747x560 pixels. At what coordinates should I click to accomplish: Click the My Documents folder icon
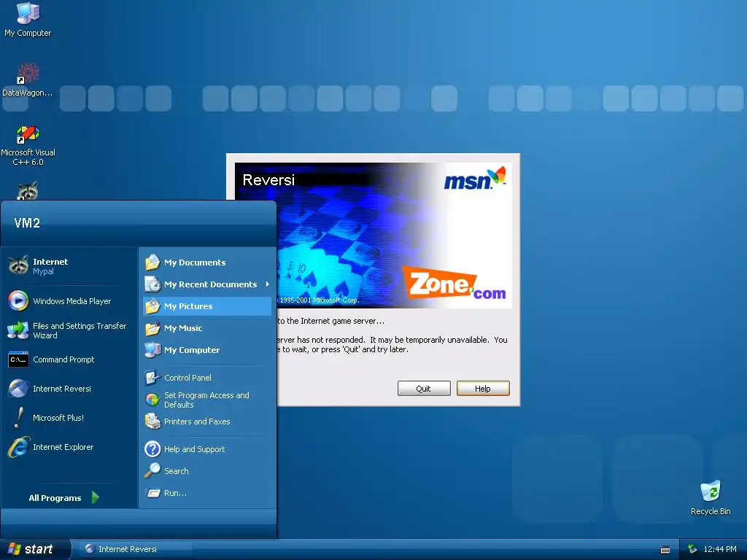[152, 262]
